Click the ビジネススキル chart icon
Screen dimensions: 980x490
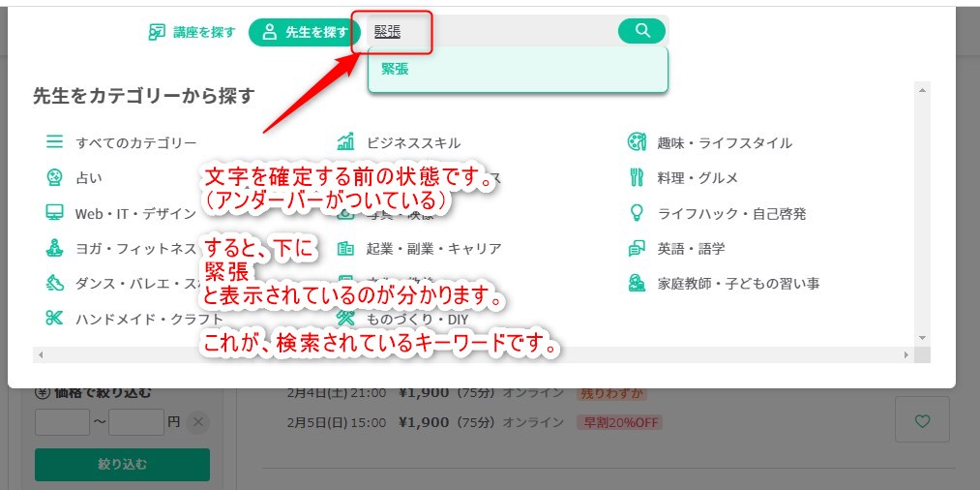click(345, 142)
